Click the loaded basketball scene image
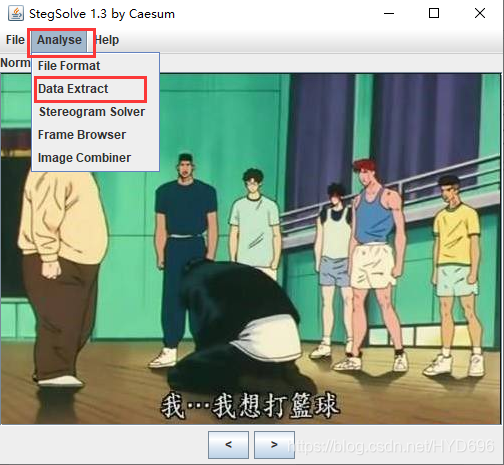The image size is (504, 465). 251,248
